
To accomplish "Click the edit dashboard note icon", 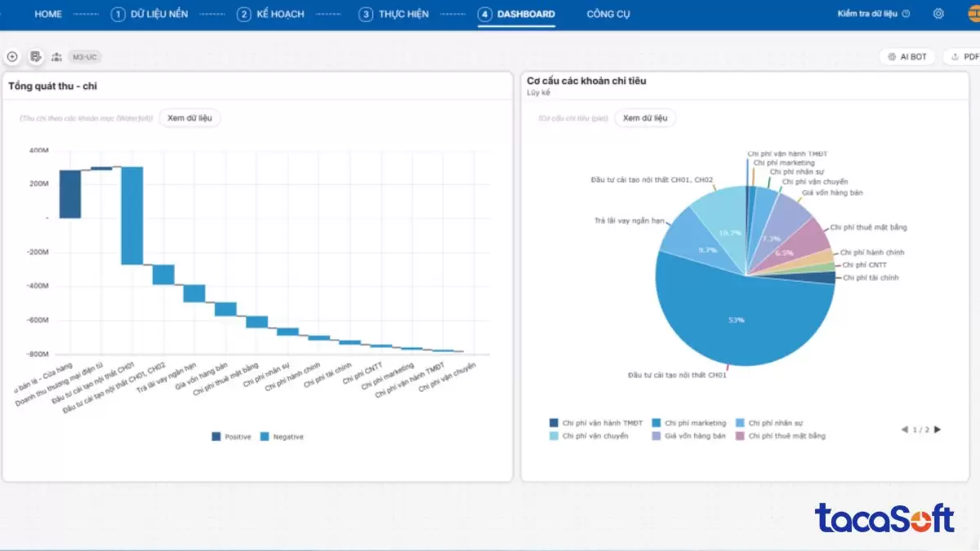I will [36, 57].
